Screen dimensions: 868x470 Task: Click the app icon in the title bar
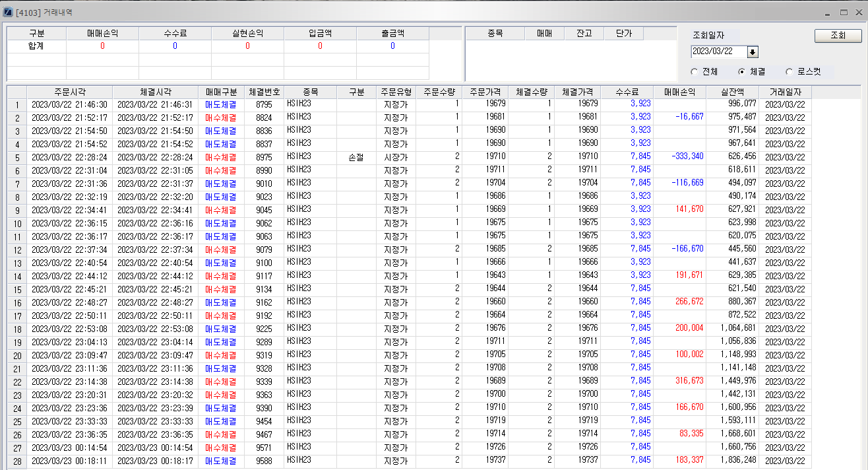[8, 13]
